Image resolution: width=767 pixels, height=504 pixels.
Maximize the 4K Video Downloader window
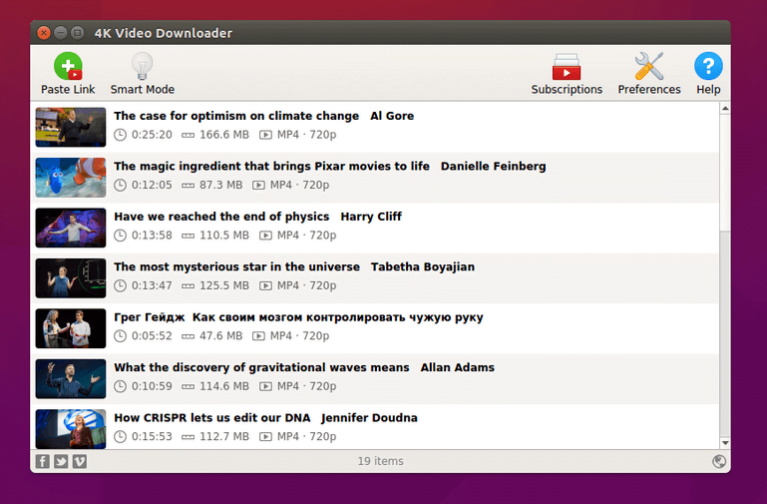[x=77, y=33]
